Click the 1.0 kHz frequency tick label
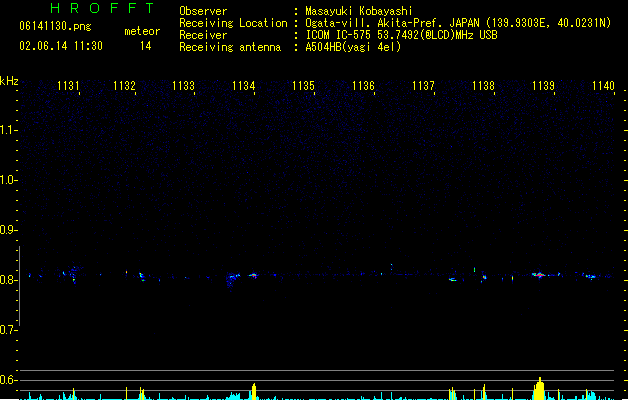The height and width of the screenshot is (400, 629). click(8, 180)
